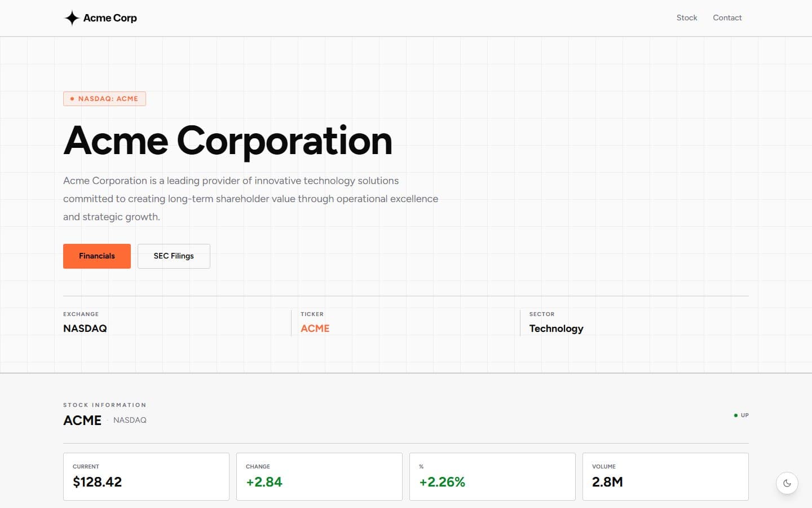
Task: Click the TICKER label
Action: click(312, 314)
